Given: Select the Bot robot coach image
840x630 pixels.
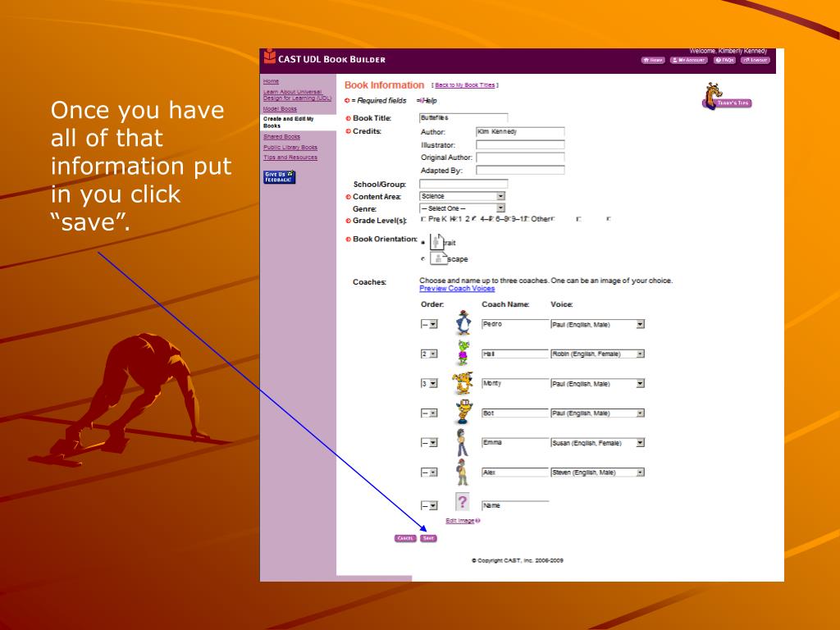Looking at the screenshot, I should tap(463, 412).
